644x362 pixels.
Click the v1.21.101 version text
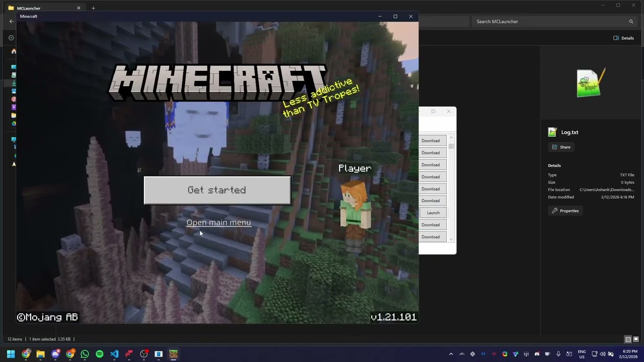393,317
